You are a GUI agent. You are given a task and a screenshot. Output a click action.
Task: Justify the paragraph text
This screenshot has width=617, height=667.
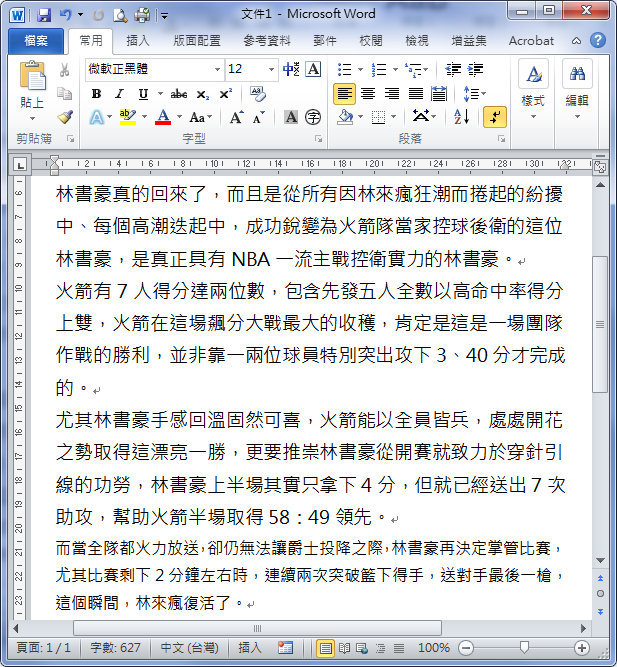[x=416, y=94]
